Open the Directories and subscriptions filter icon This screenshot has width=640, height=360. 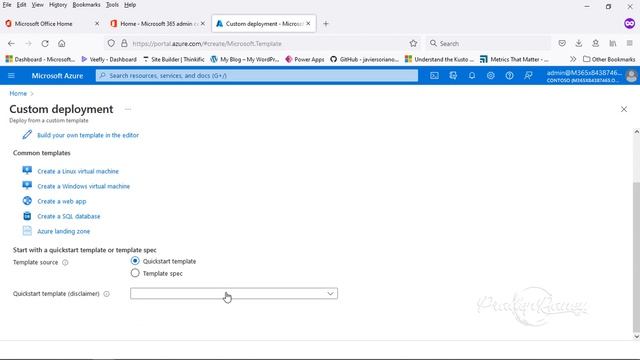453,76
